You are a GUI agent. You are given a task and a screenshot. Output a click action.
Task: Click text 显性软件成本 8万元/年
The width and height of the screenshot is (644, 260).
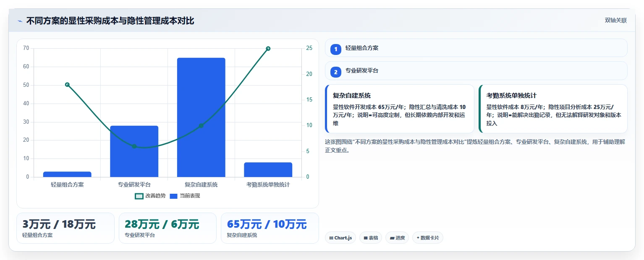(516, 107)
